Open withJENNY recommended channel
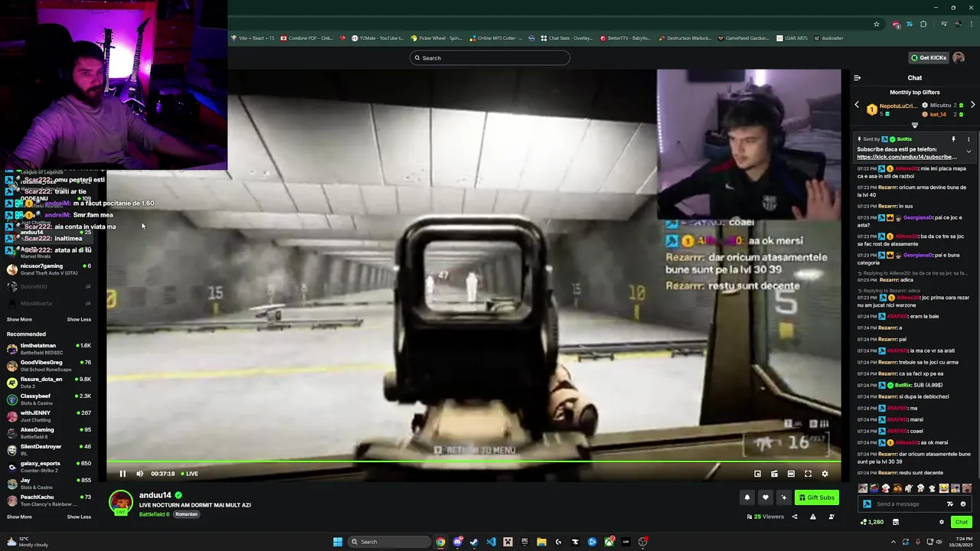Viewport: 980px width, 551px height. coord(49,416)
